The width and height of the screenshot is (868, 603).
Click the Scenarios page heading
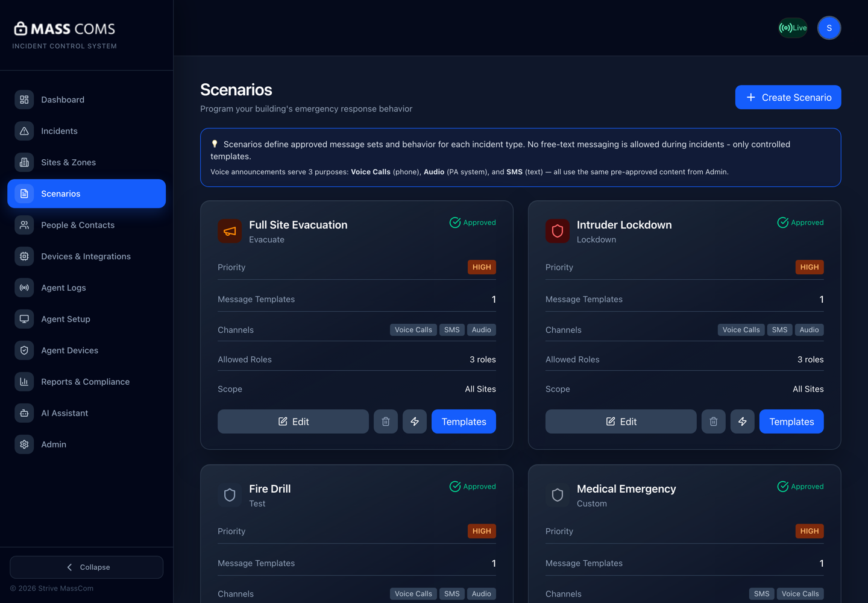(236, 90)
